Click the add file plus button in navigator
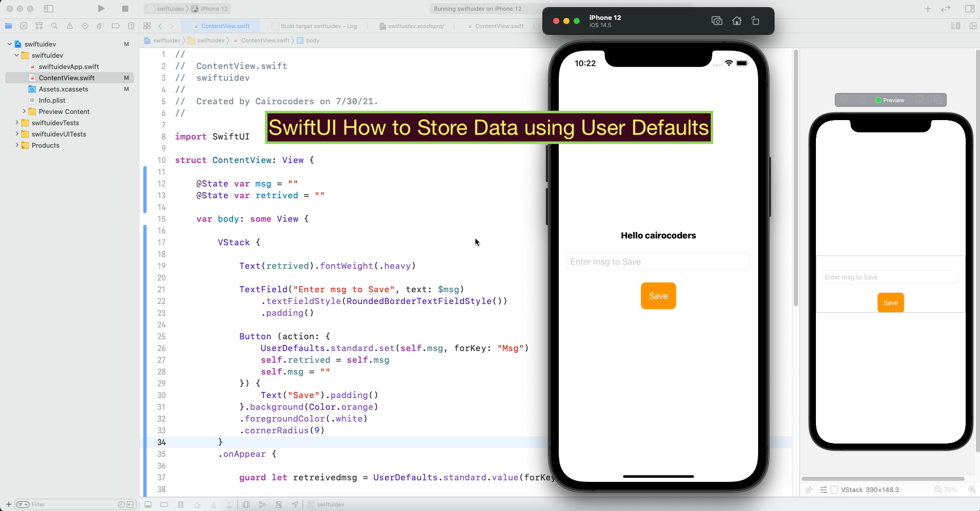The width and height of the screenshot is (980, 511). pos(8,504)
